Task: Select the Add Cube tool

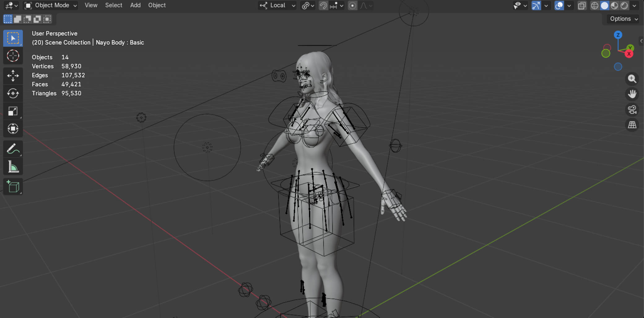Action: (x=13, y=187)
